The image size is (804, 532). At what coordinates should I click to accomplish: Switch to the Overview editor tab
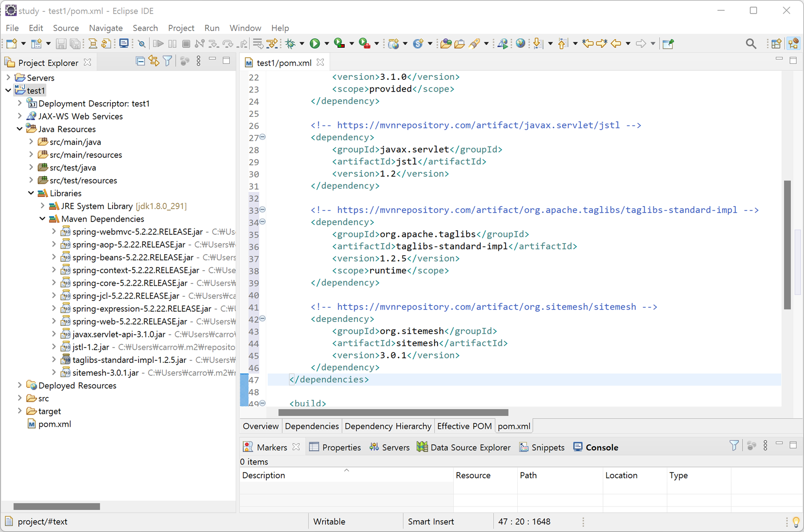(260, 426)
